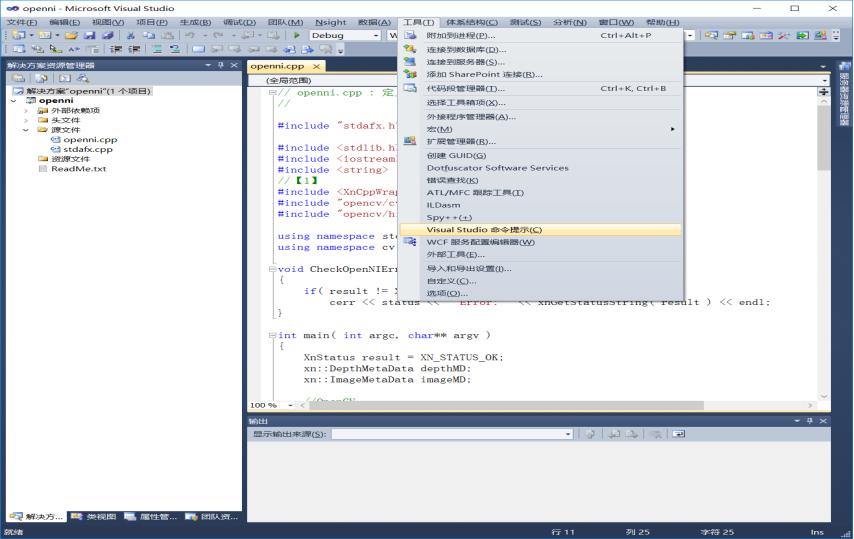
Task: Click the wrench and screwdriver toolbar icon
Action: (784, 35)
